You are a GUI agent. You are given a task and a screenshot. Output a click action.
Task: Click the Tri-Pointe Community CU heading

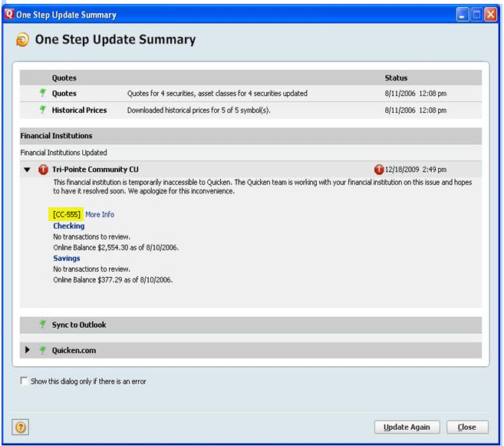(x=95, y=170)
